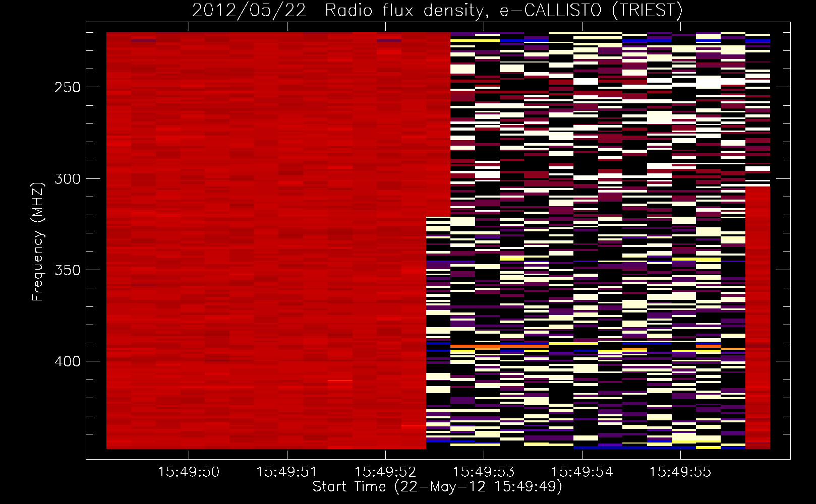Click the 400 frequency tick label
This screenshot has height=504, width=816.
tap(68, 361)
